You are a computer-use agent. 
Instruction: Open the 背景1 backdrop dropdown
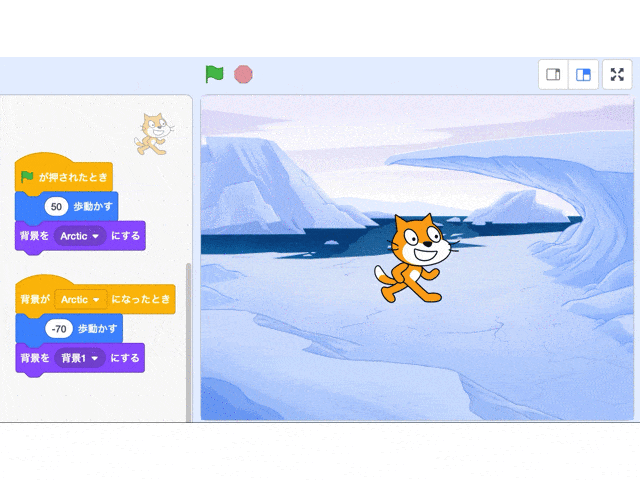point(80,358)
